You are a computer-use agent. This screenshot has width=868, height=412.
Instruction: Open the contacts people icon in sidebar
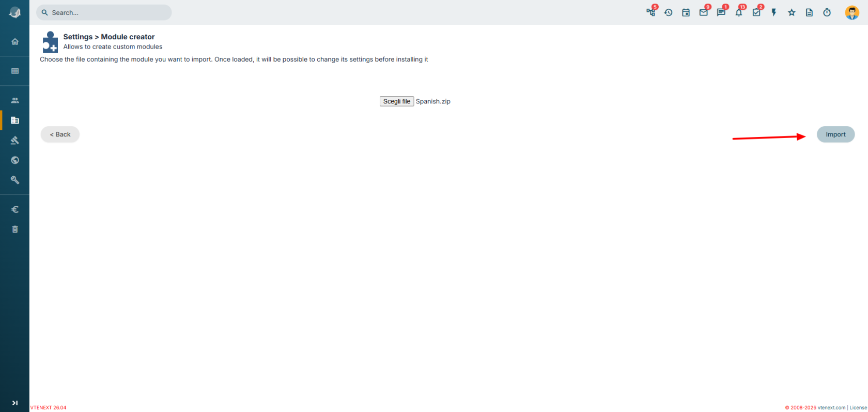coord(15,100)
